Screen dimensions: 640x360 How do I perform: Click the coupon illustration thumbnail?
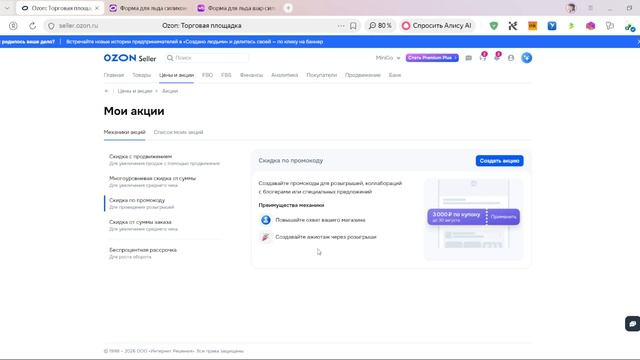pyautogui.click(x=473, y=219)
